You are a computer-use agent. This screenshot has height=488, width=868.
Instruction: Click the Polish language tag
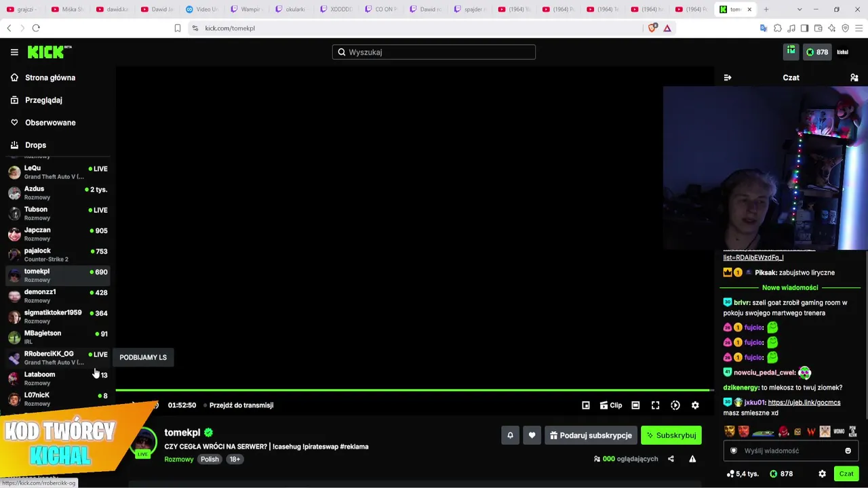tap(210, 459)
